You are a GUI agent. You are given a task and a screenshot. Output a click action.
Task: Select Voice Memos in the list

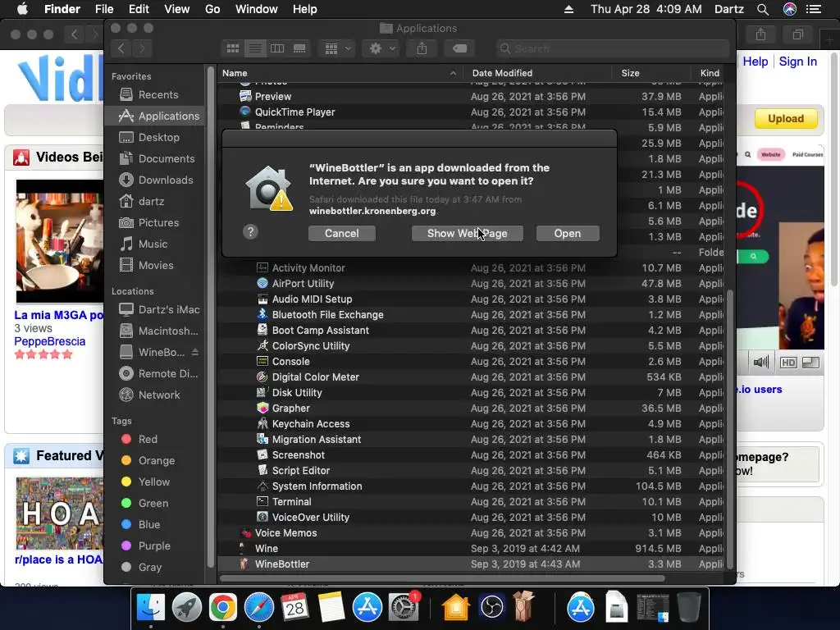(x=471, y=533)
